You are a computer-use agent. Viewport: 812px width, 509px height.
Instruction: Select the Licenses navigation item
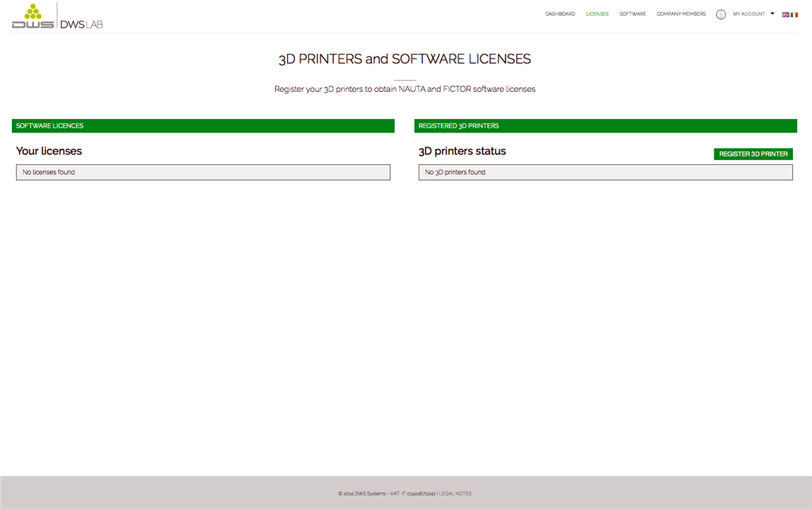point(597,14)
